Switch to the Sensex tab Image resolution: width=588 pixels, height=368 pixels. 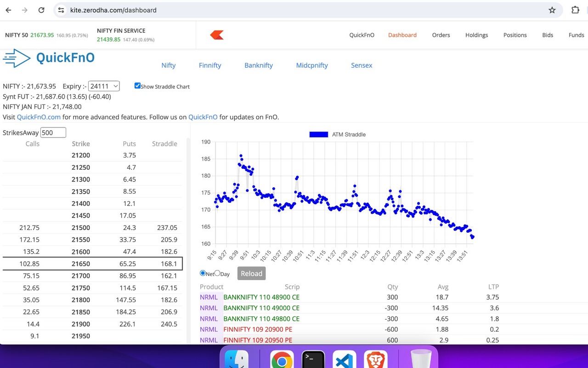point(362,65)
